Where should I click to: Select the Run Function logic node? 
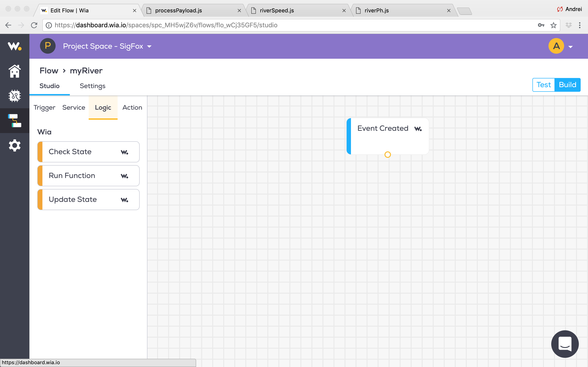tap(88, 176)
